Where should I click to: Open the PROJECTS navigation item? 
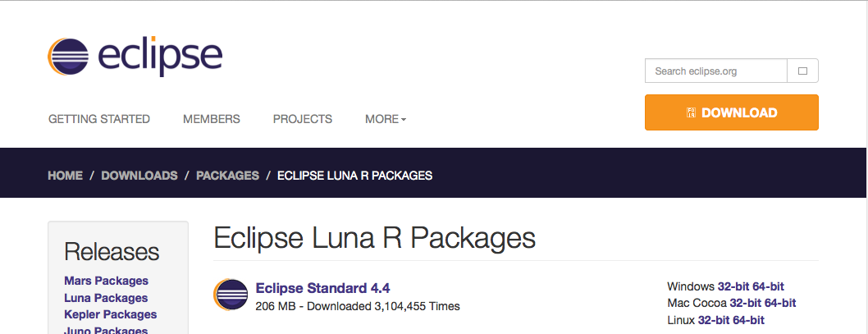coord(303,119)
